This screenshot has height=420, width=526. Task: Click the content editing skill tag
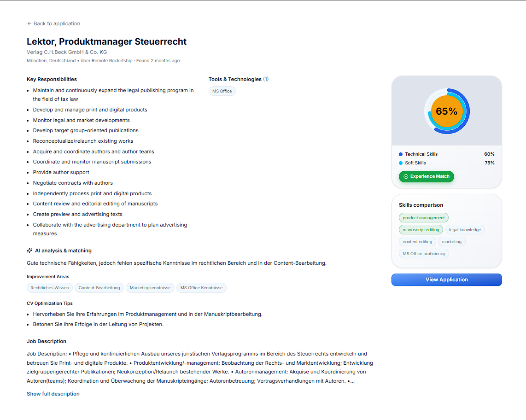point(417,242)
